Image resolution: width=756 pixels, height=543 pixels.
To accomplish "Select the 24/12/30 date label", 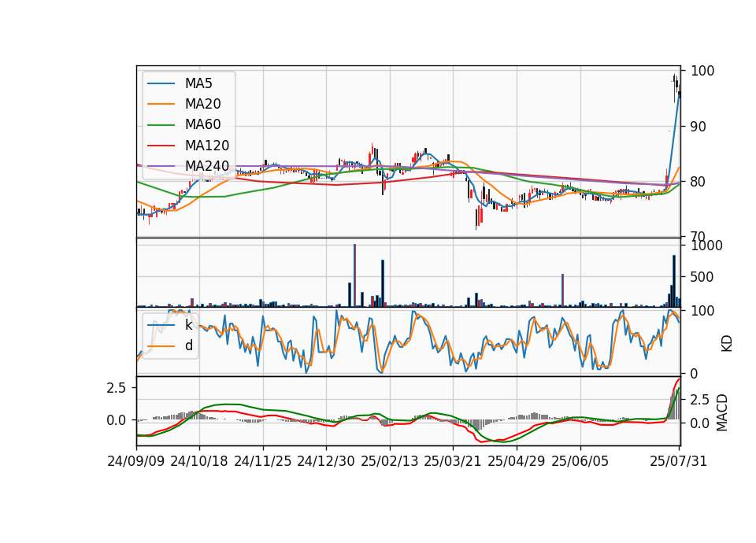I will point(326,461).
